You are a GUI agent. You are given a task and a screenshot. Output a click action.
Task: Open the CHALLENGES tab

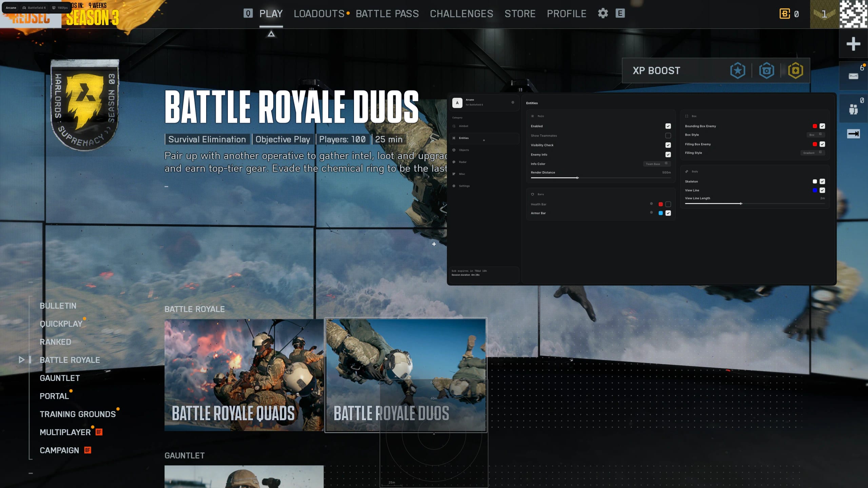pyautogui.click(x=461, y=14)
